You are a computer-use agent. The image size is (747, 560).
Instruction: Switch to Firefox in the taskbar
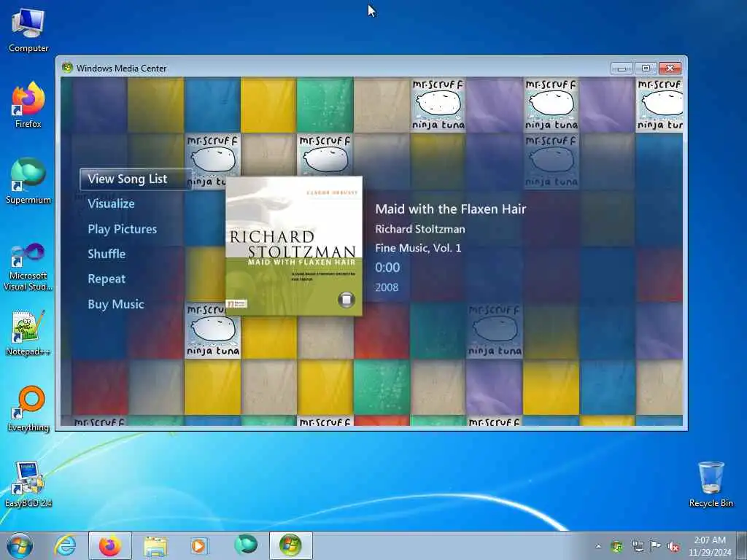(110, 545)
